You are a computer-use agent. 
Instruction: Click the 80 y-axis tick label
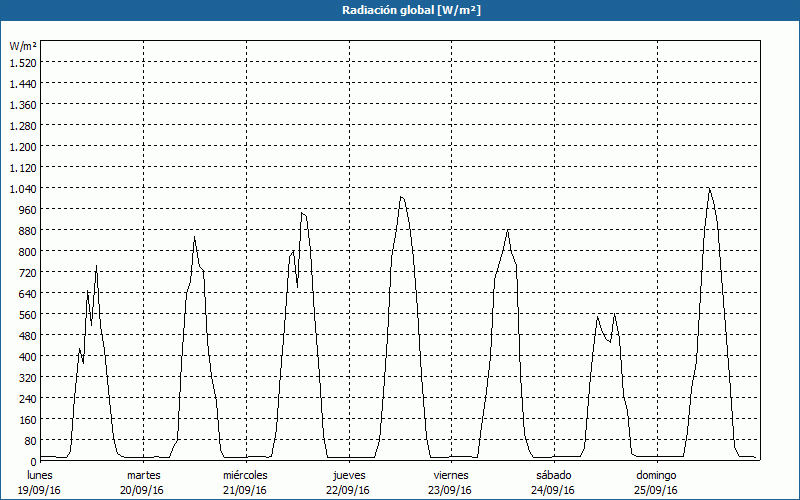[x=30, y=440]
